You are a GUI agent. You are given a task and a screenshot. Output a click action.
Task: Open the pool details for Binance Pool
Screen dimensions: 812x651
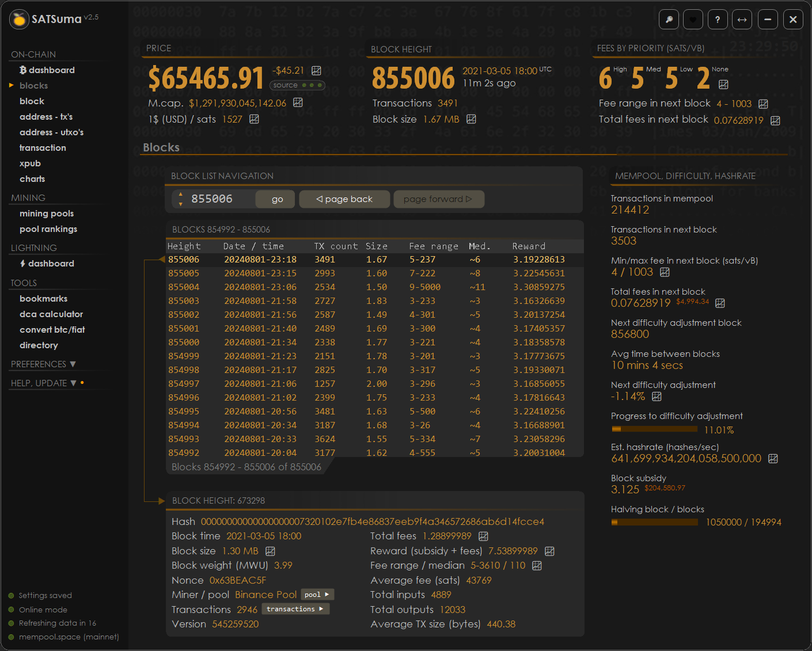pos(317,595)
